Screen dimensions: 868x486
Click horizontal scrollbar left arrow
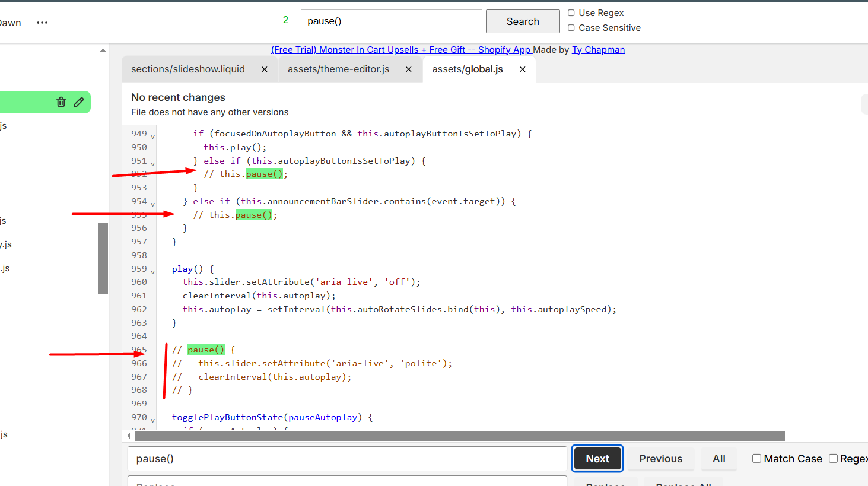pyautogui.click(x=129, y=436)
